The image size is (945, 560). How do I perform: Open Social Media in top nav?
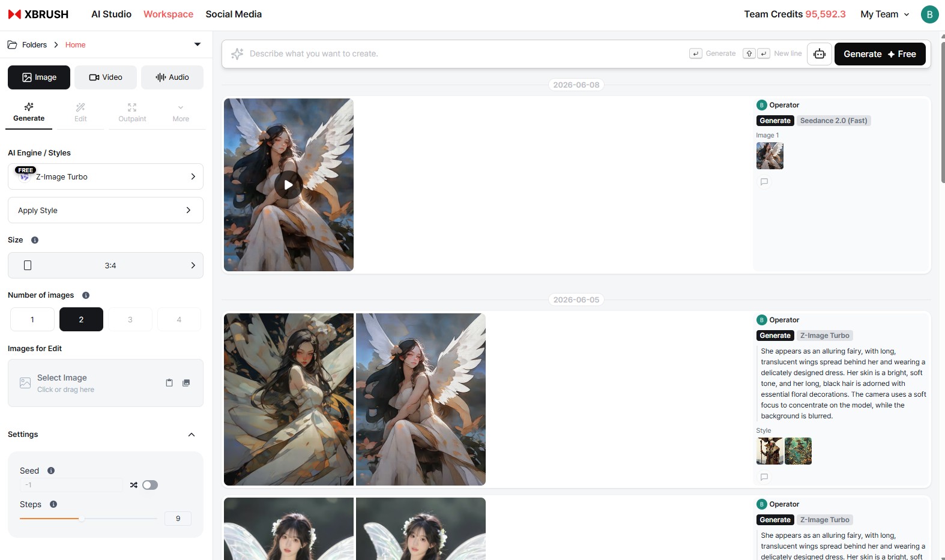234,14
